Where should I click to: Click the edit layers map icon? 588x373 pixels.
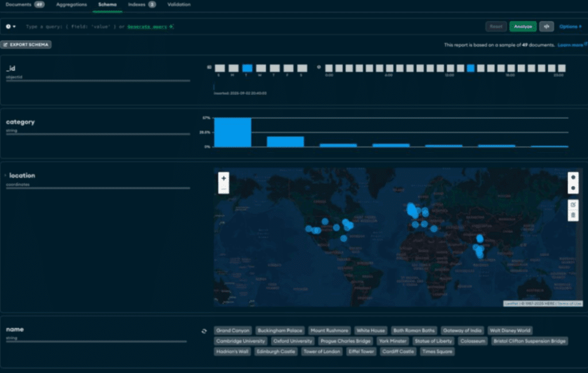click(572, 204)
